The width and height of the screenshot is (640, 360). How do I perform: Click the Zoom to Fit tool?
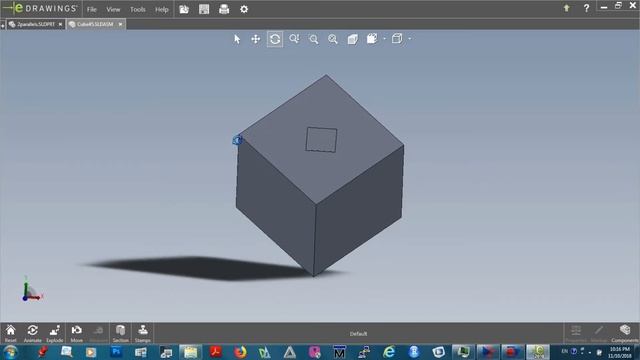click(333, 39)
